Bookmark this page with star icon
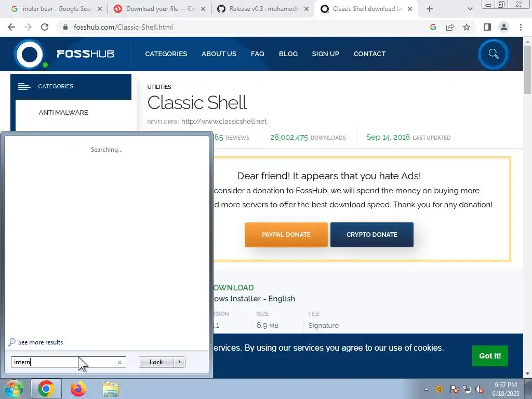Image resolution: width=532 pixels, height=399 pixels. coord(467,27)
